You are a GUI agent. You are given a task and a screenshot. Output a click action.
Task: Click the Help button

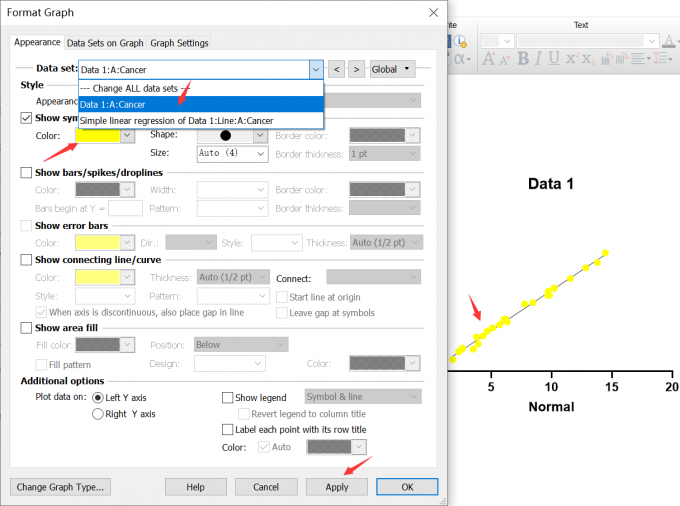[x=196, y=487]
